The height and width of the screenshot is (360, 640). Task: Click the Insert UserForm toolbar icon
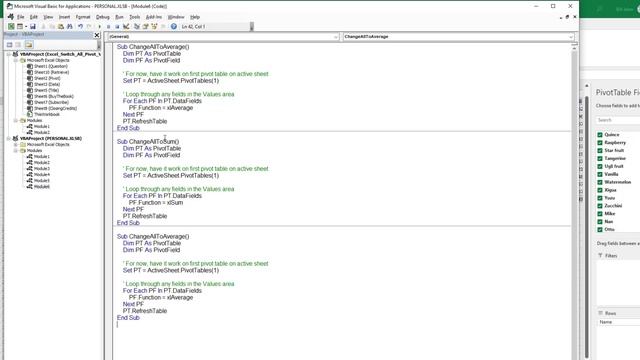pos(20,27)
